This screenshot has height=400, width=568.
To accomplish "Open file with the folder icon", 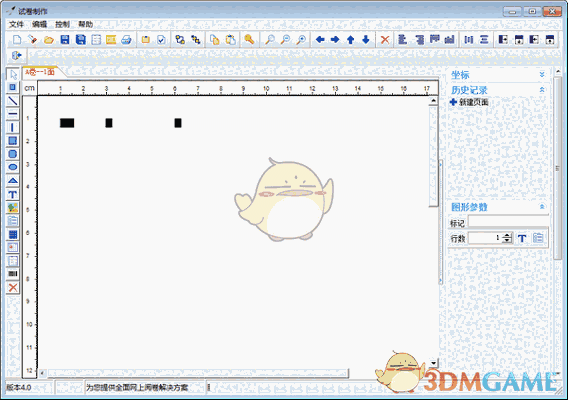I will tap(49, 39).
